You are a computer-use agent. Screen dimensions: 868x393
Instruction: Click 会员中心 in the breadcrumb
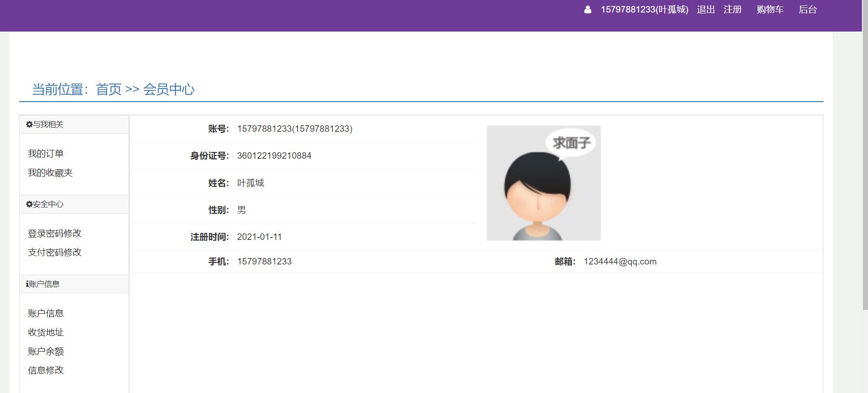click(x=168, y=89)
